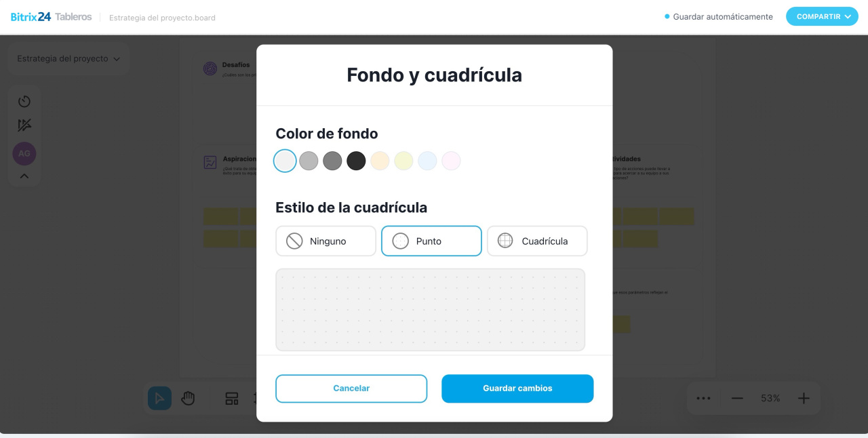
Task: Click Cancelar button
Action: [351, 389]
